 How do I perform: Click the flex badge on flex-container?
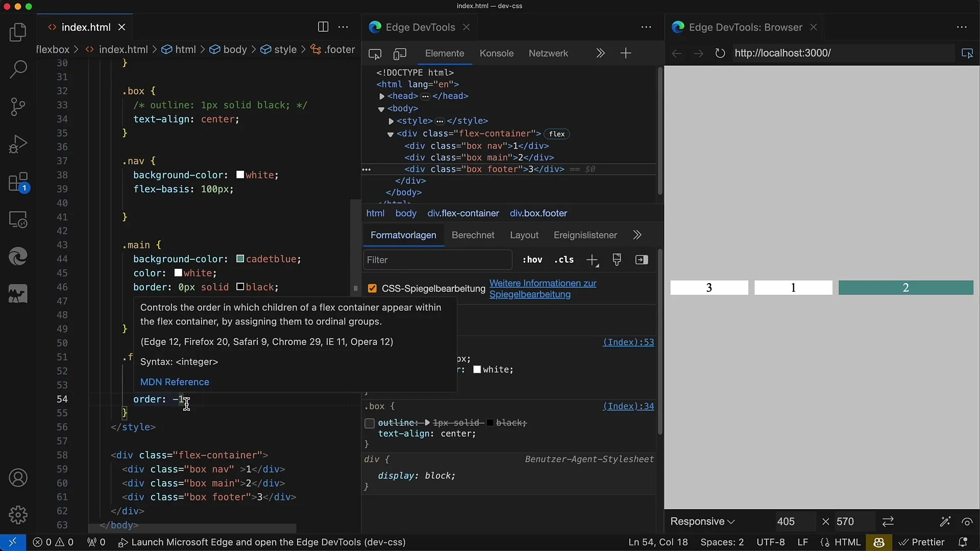click(557, 134)
